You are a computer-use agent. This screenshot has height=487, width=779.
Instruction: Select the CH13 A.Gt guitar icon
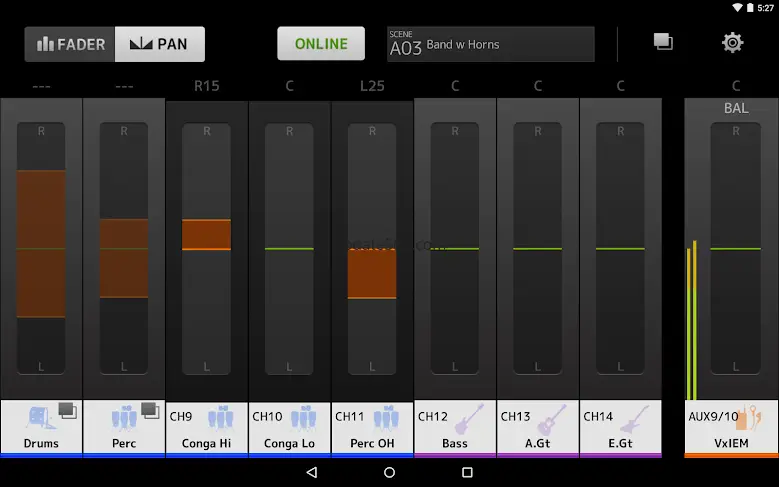(x=552, y=417)
